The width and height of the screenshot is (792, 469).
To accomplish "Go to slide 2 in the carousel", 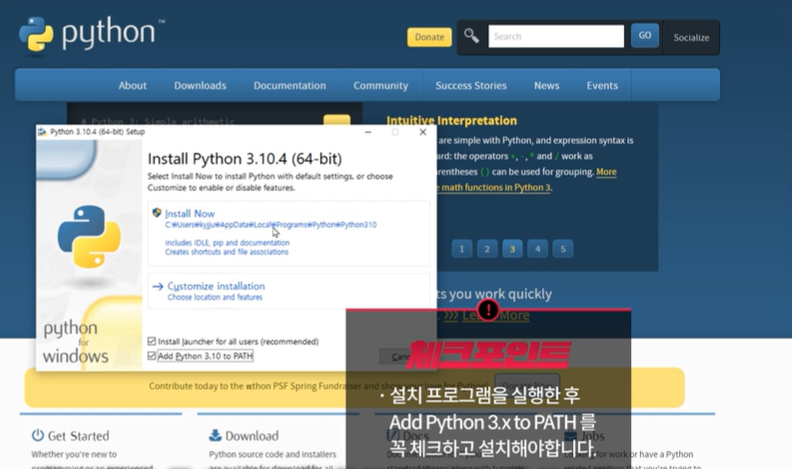I will pos(487,248).
